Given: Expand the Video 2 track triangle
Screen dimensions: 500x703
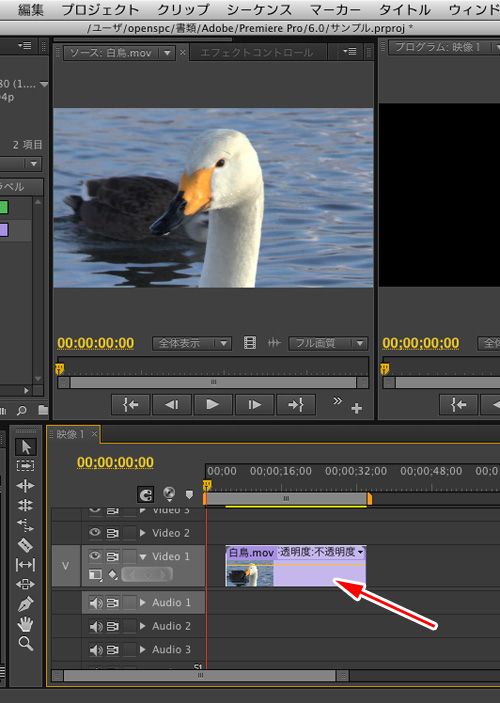Looking at the screenshot, I should pos(143,533).
